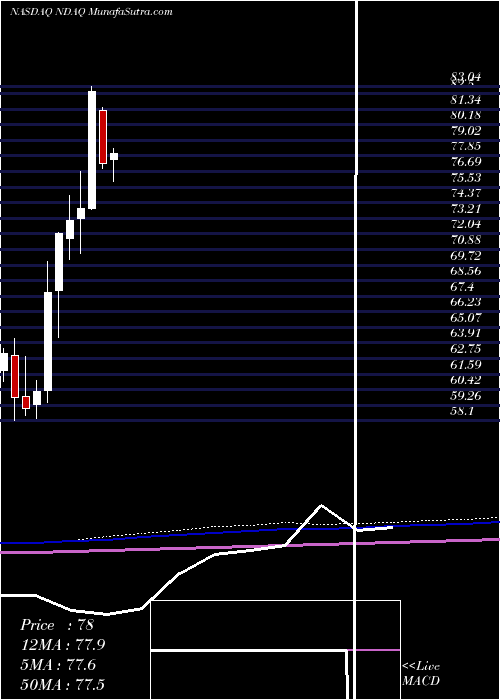Click the 60.42 price level label
Image resolution: width=500 pixels, height=700 pixels.
pos(466,380)
